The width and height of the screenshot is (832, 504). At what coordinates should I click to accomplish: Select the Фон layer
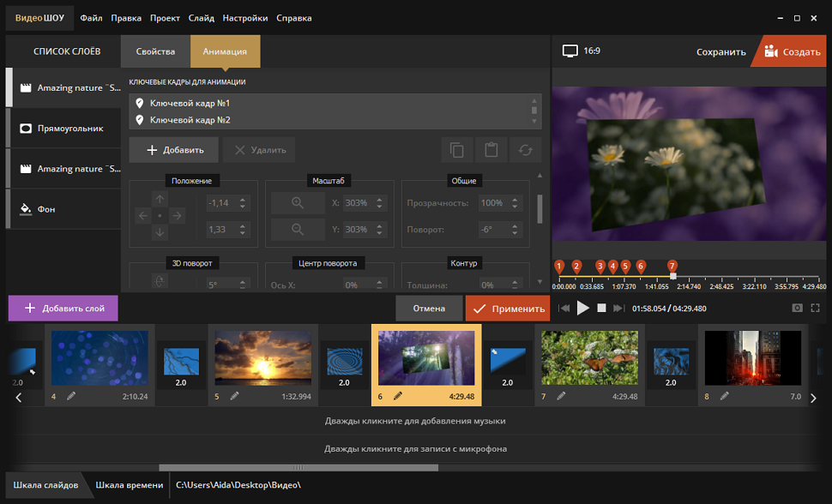tap(63, 209)
